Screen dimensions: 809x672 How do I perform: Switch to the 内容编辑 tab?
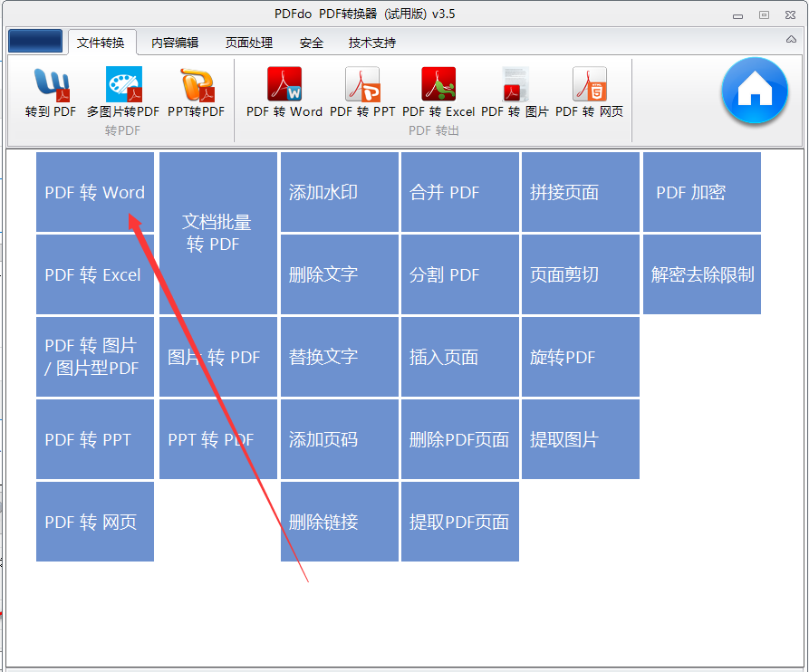click(175, 43)
